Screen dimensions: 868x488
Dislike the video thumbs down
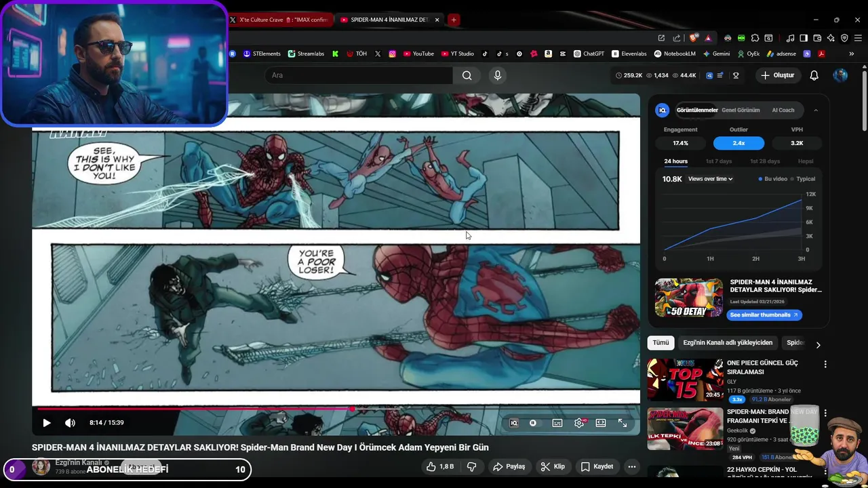(472, 466)
